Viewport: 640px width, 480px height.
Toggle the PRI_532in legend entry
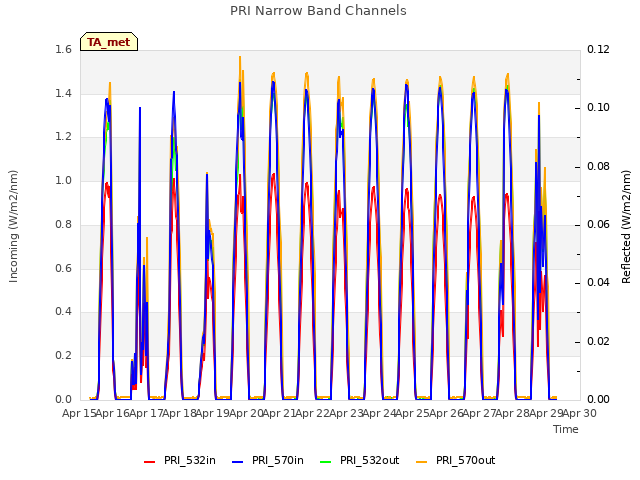tap(180, 460)
